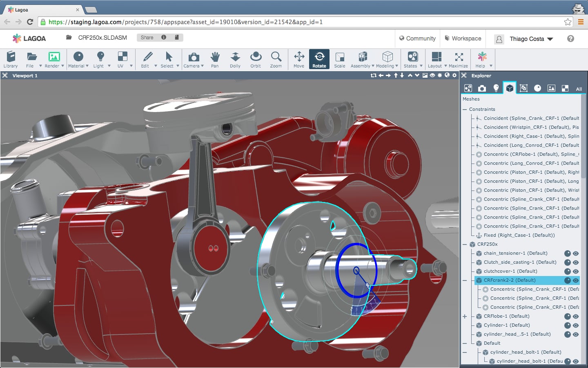Expand the CRFlobe-1 tree node
The image size is (588, 368).
(465, 316)
